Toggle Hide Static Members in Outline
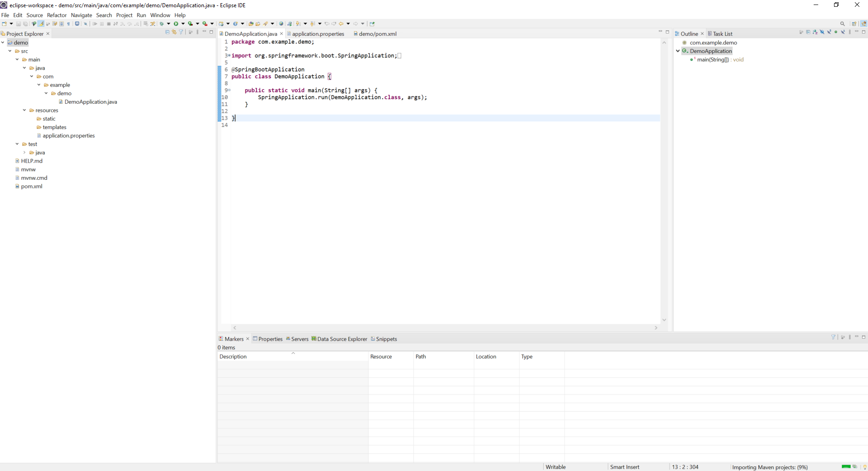The width and height of the screenshot is (868, 471). coord(829,32)
